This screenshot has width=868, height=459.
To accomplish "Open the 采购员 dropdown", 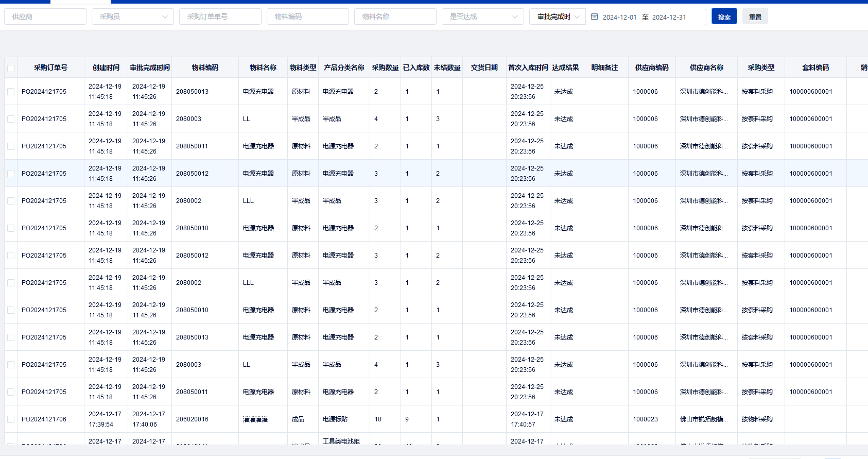I will point(133,16).
